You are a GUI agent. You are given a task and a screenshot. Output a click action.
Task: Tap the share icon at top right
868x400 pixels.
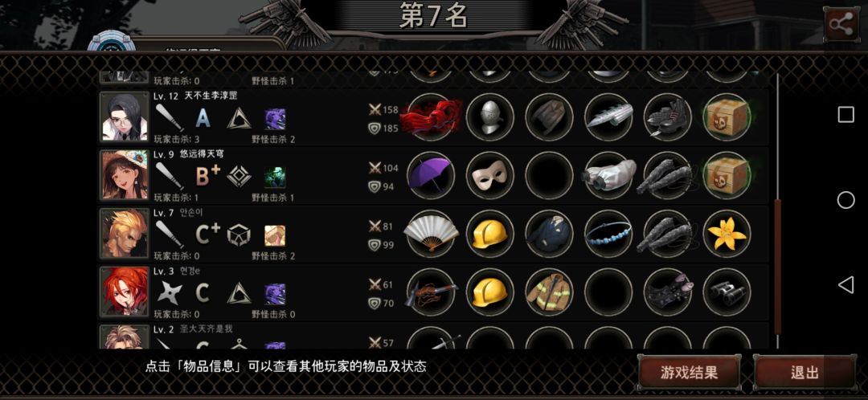(x=841, y=24)
